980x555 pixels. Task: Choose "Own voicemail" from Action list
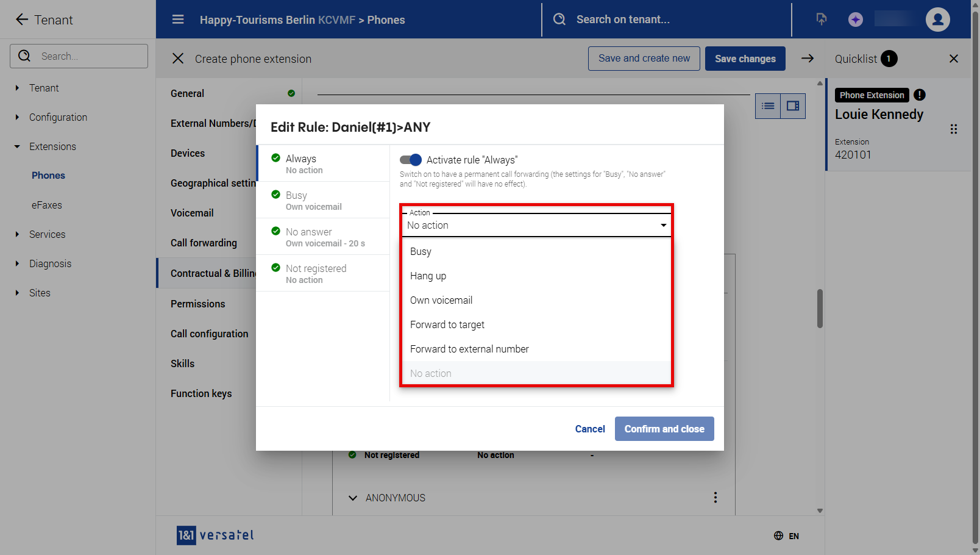pos(441,300)
